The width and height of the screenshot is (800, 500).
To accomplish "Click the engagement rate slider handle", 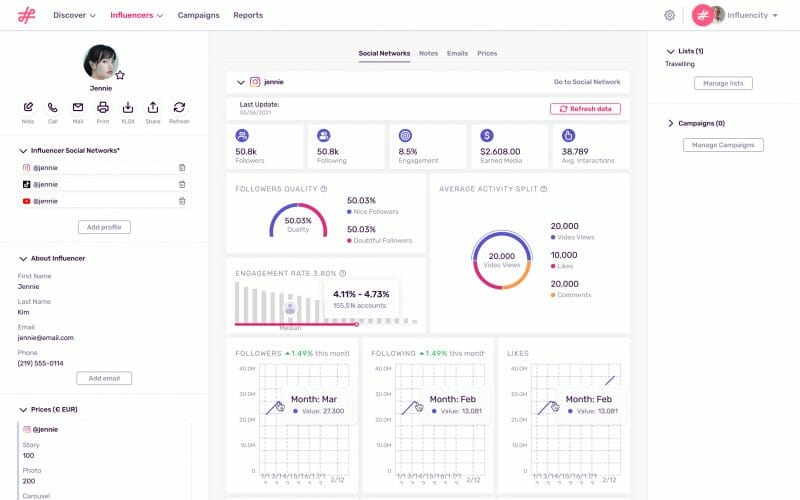I will tap(357, 324).
